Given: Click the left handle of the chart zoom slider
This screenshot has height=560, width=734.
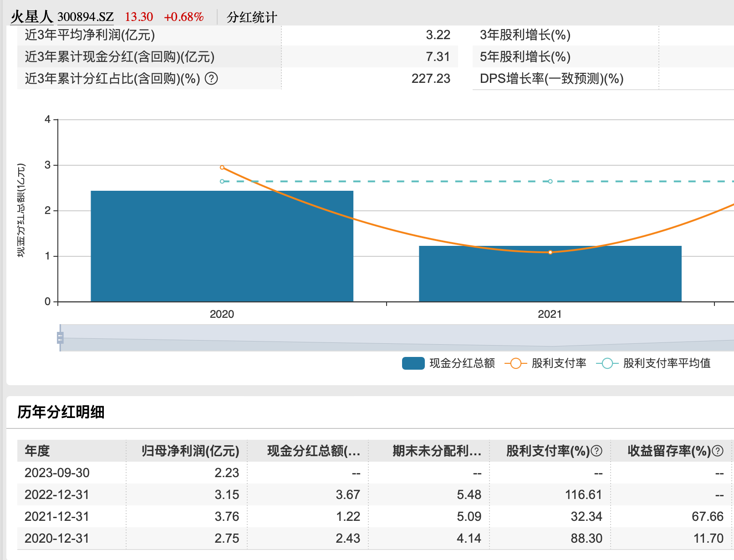Looking at the screenshot, I should (61, 337).
